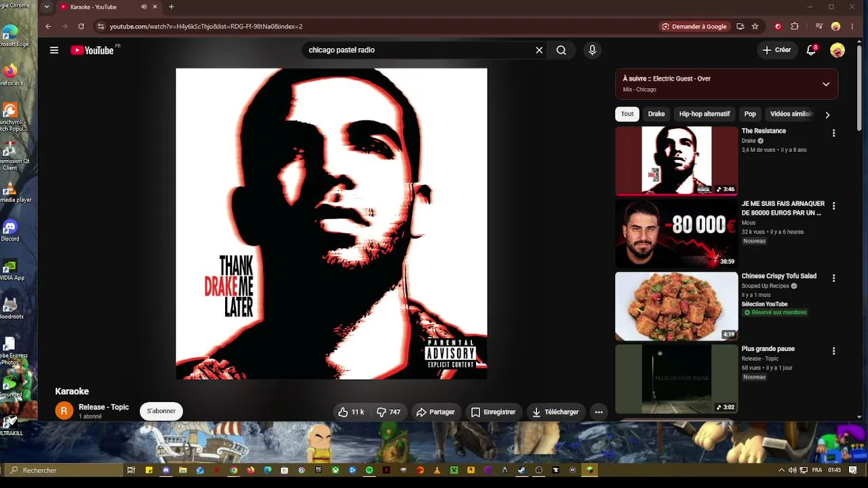
Task: Open Firefox from the desktop shortcut
Action: [10, 75]
